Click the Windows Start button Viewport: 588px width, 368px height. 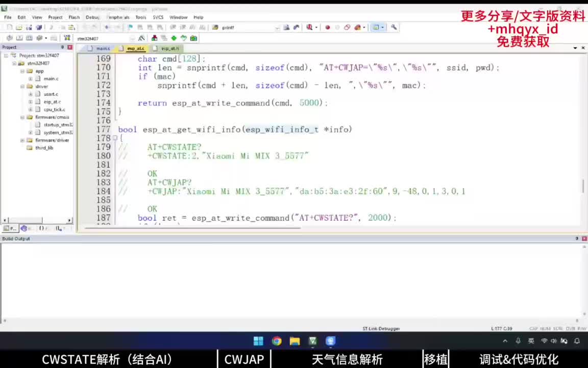(x=258, y=341)
